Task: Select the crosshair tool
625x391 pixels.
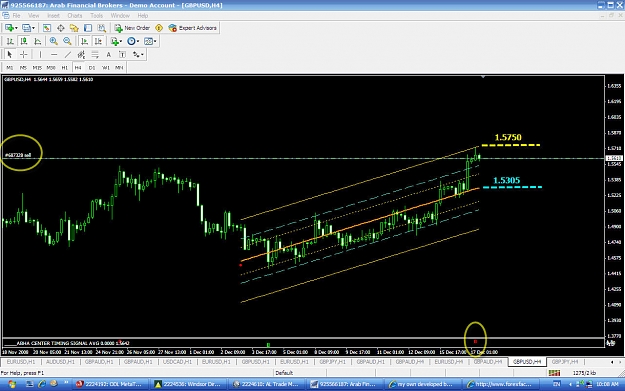Action: click(24, 54)
